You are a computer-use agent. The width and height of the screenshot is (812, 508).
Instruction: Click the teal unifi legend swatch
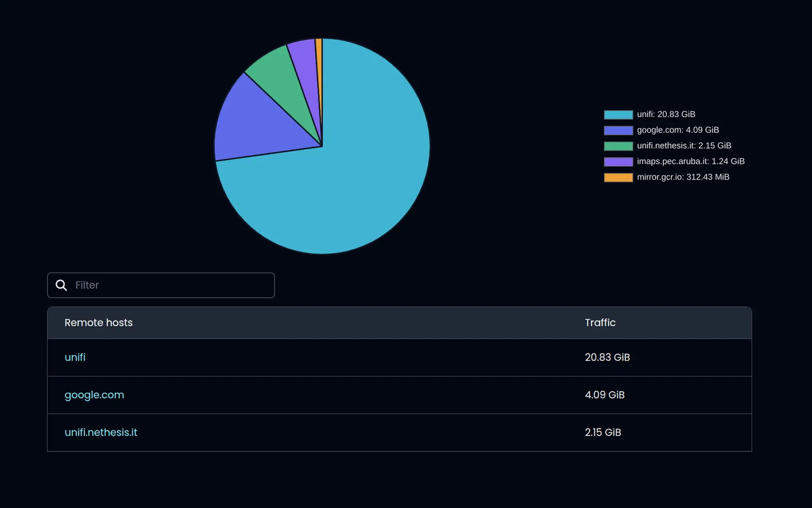(x=618, y=115)
